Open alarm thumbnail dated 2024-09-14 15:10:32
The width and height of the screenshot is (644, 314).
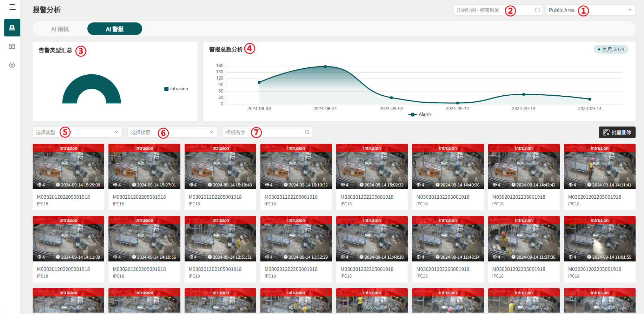pos(296,166)
